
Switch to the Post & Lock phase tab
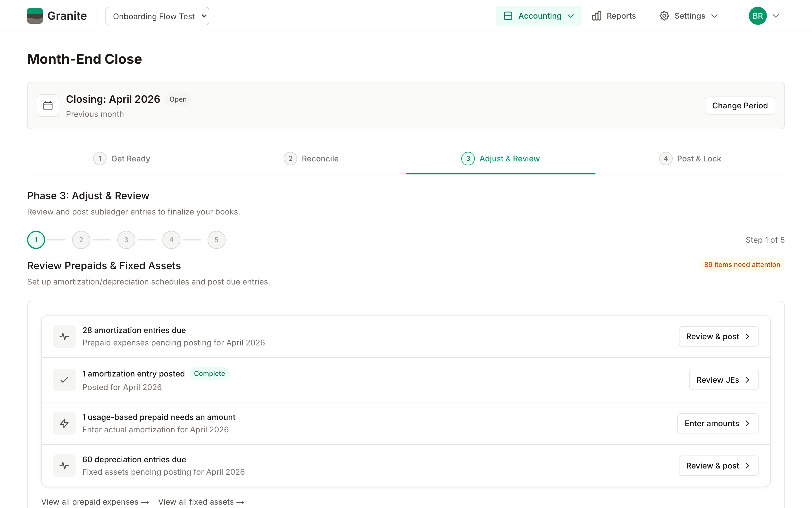690,159
